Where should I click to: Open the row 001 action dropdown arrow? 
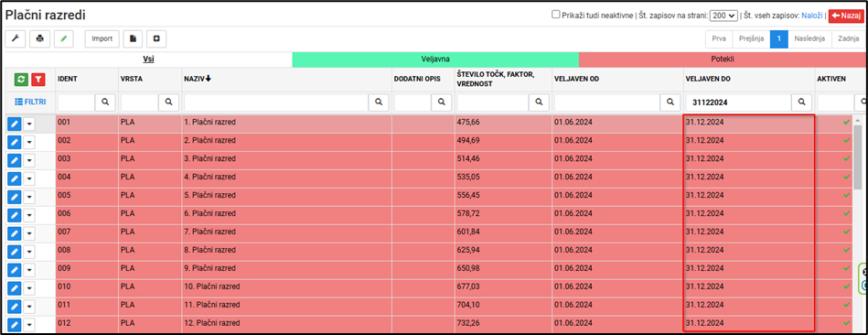(29, 124)
